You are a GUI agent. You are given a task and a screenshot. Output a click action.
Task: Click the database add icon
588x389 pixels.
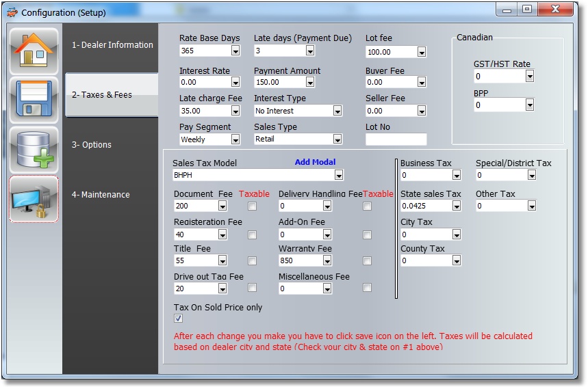coord(34,150)
